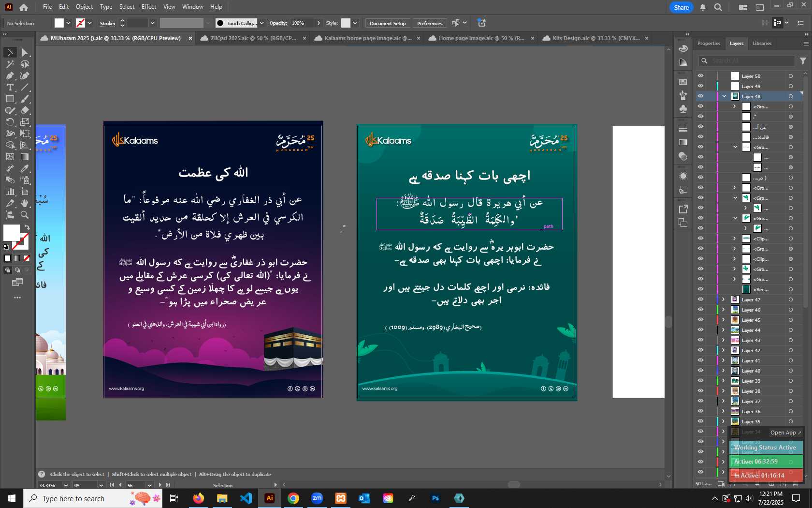The image size is (812, 508).
Task: Swap fill and stroke colors
Action: click(28, 227)
